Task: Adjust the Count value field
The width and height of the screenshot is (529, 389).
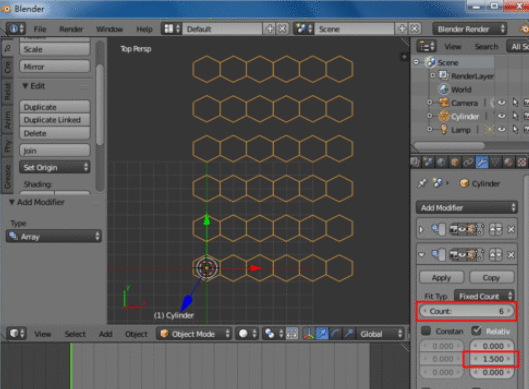Action: click(467, 311)
